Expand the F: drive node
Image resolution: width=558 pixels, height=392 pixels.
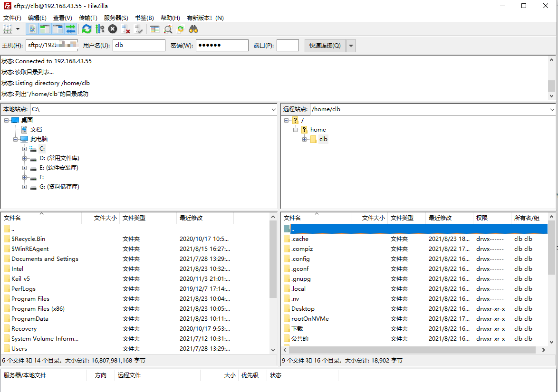coord(24,177)
